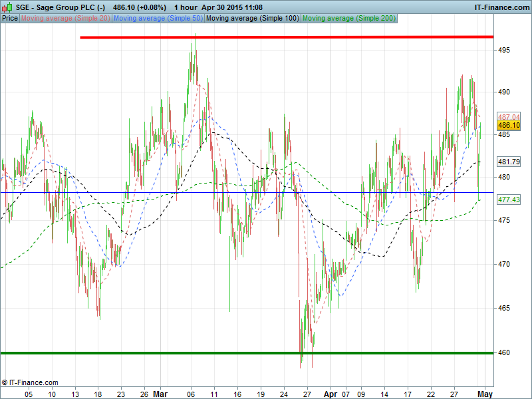Click the yellow 486.10 current price label
Image resolution: width=532 pixels, height=399 pixels.
[x=509, y=125]
